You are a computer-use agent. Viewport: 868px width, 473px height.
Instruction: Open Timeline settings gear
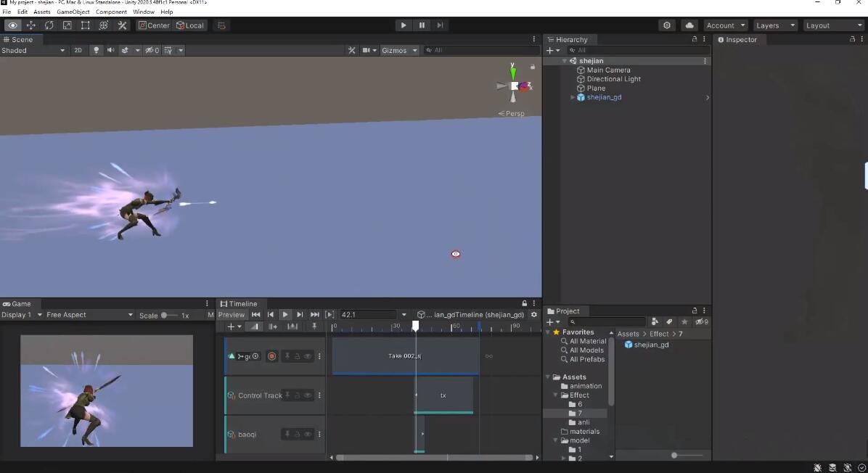point(534,315)
